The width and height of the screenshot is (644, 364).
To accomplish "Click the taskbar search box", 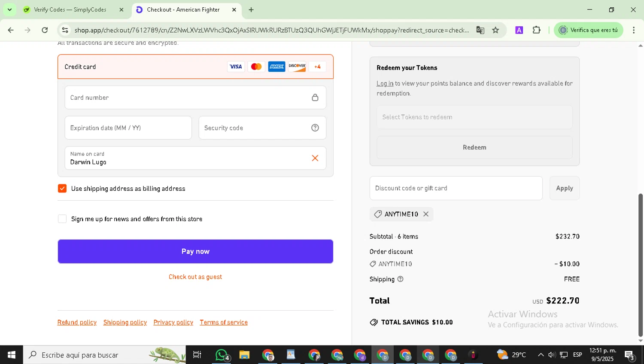I will [104, 355].
